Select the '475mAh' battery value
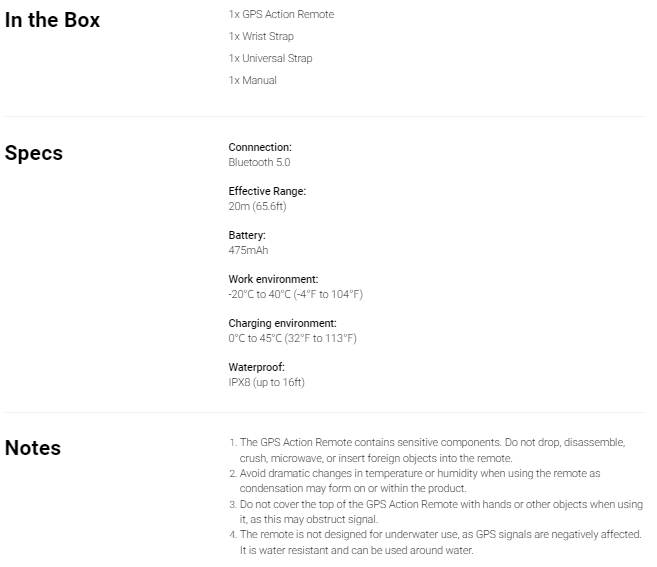This screenshot has height=567, width=657. [248, 250]
